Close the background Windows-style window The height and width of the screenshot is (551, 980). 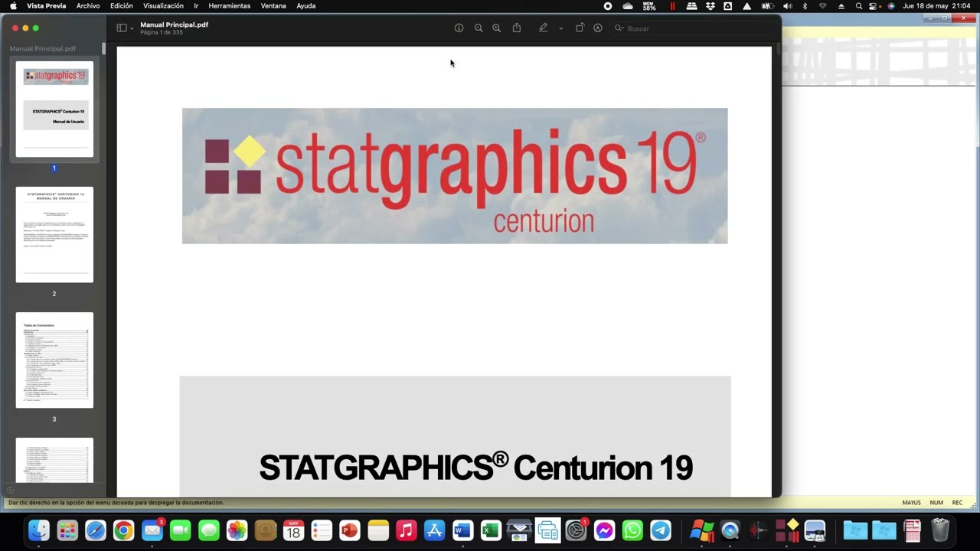964,18
